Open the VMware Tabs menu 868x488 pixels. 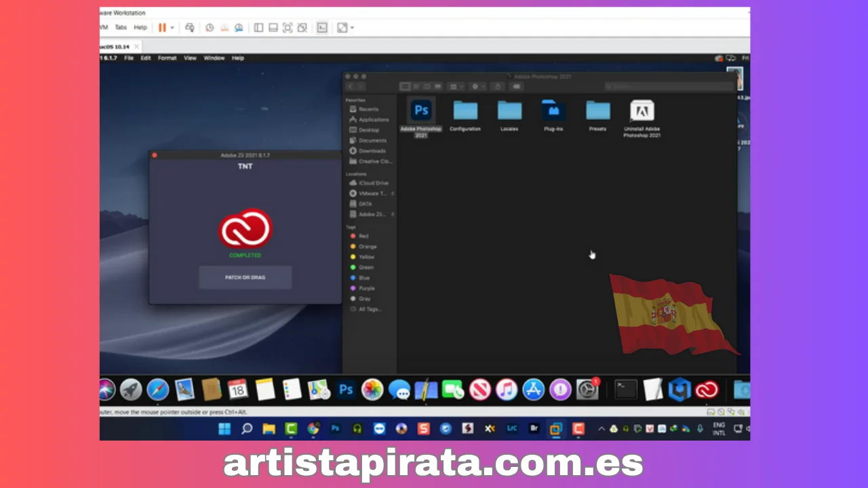[121, 28]
